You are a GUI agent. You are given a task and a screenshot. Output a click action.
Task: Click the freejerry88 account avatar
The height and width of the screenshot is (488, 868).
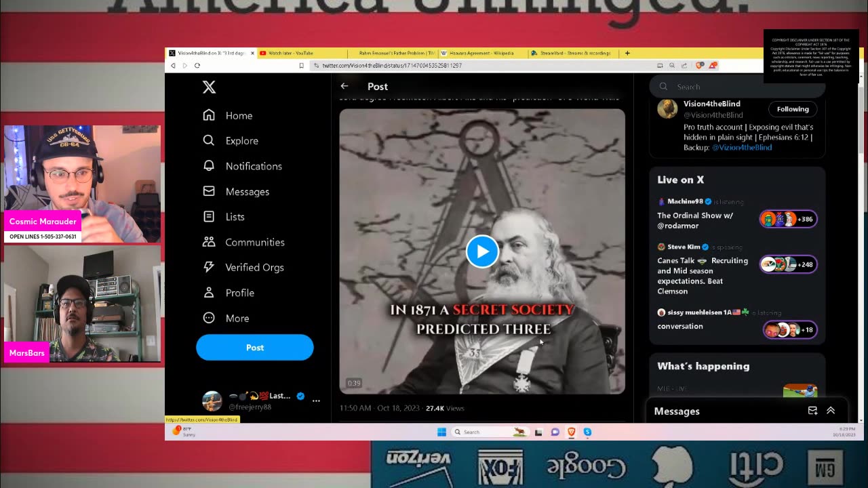pyautogui.click(x=212, y=401)
